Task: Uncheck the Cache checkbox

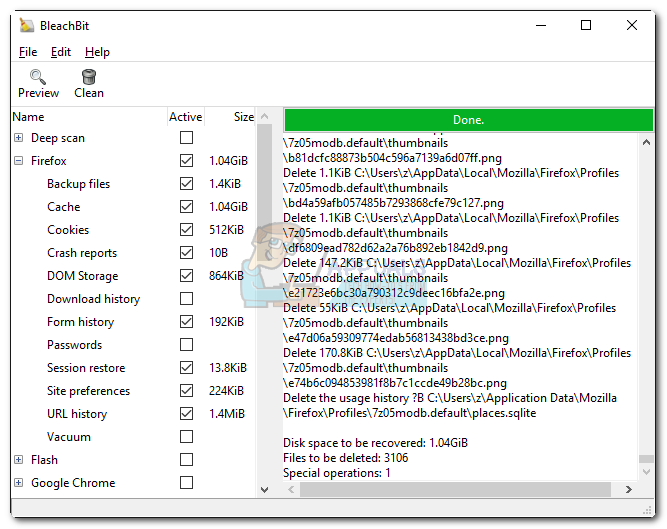Action: [x=186, y=207]
